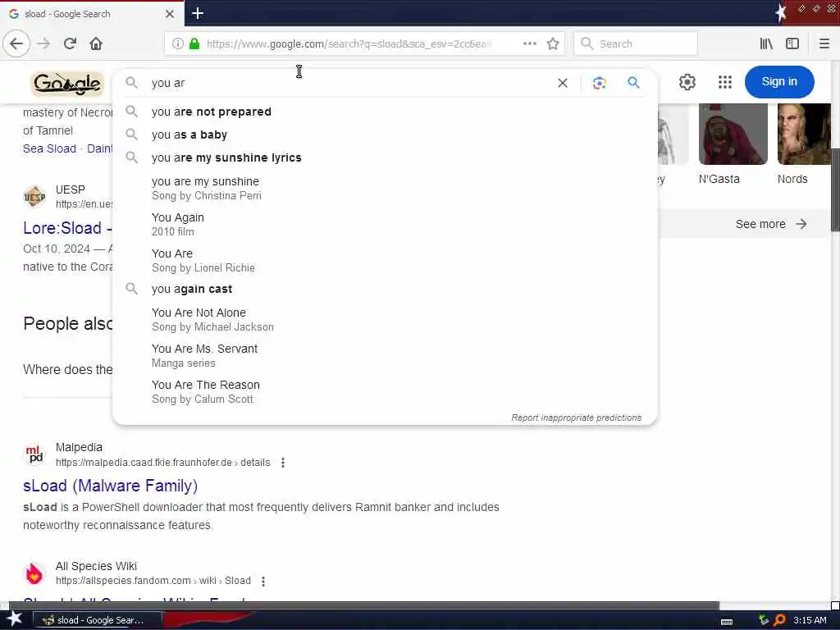Show site information via the info icon
The image size is (840, 630).
(178, 44)
